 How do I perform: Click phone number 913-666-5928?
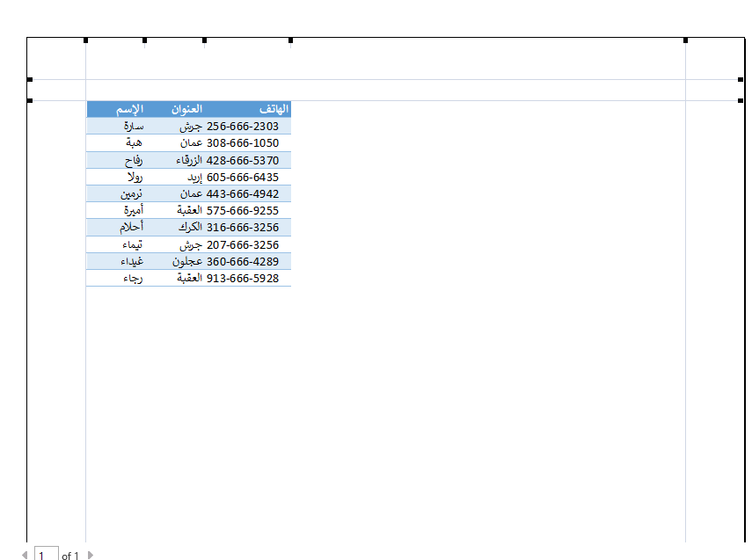click(x=243, y=278)
